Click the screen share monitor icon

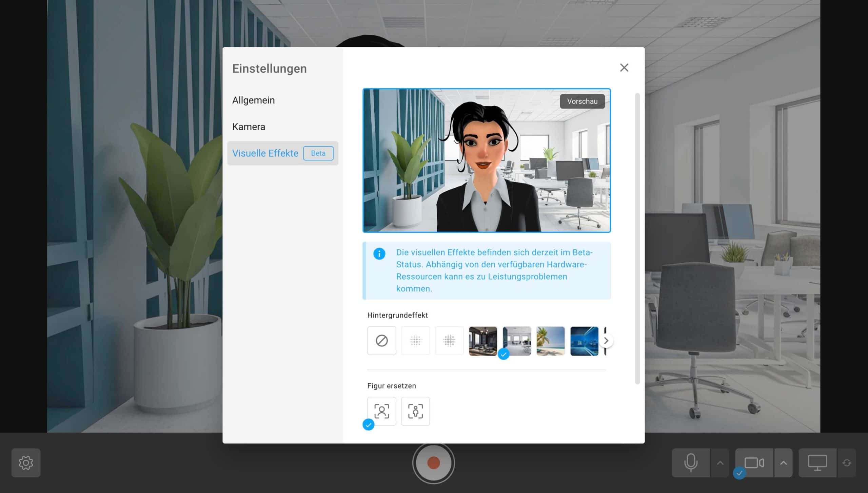pos(817,463)
